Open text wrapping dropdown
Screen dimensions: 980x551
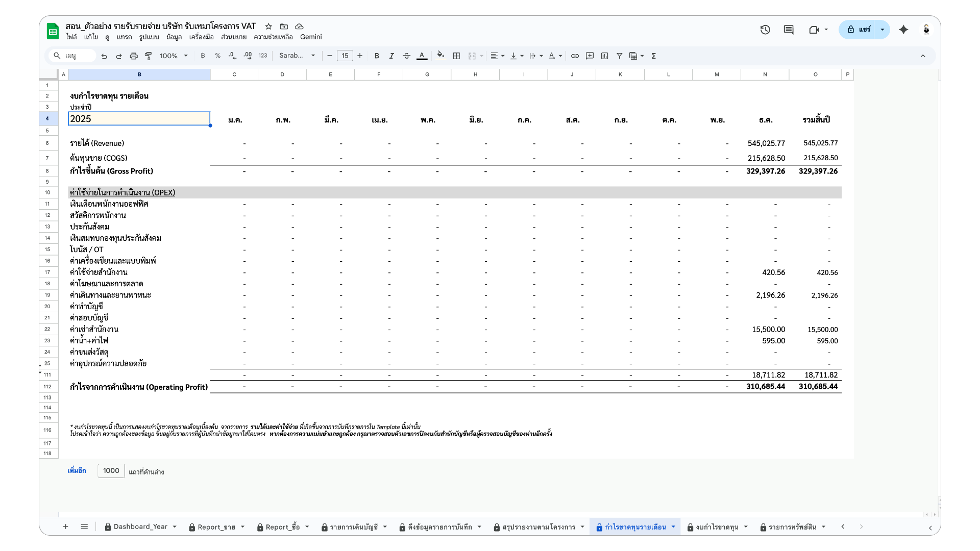pos(536,56)
